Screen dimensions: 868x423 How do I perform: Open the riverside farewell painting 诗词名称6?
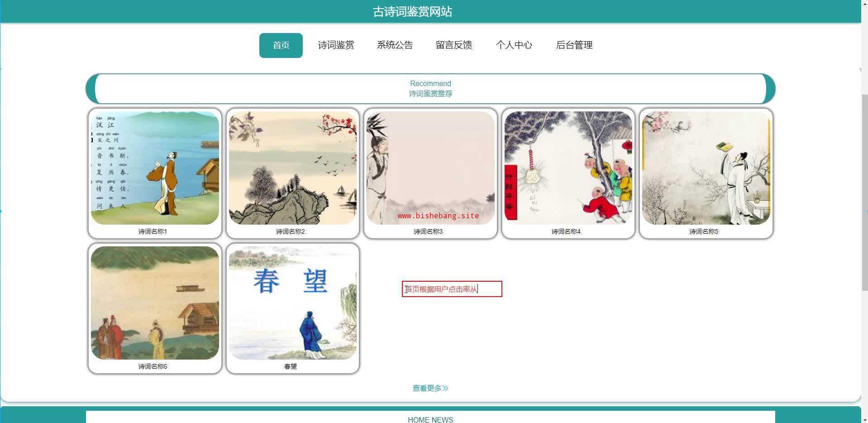point(155,303)
